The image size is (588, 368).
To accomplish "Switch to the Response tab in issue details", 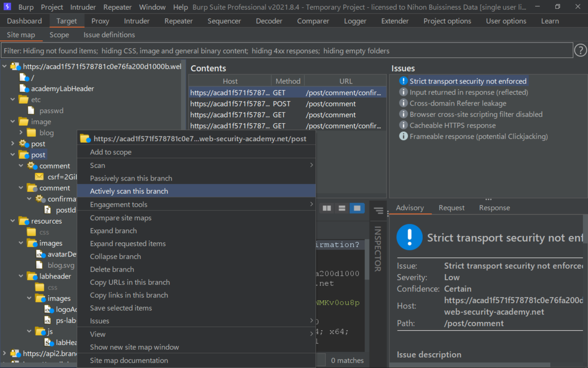I will click(x=494, y=208).
